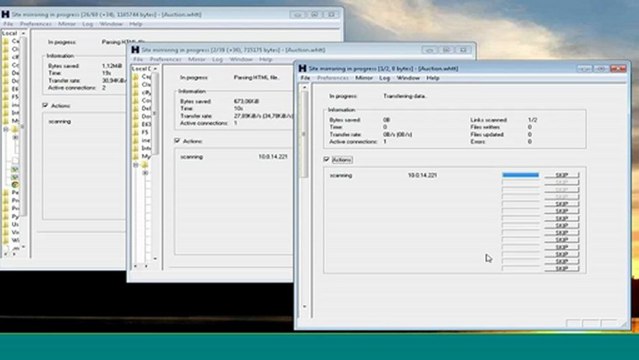Image resolution: width=639 pixels, height=360 pixels.
Task: Toggle the Actions checkbox in the back-left window
Action: click(x=45, y=105)
